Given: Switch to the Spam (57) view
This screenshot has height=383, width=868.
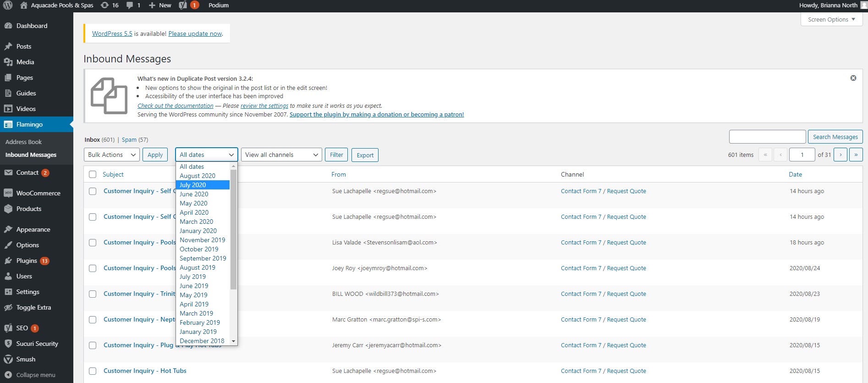Looking at the screenshot, I should 135,139.
